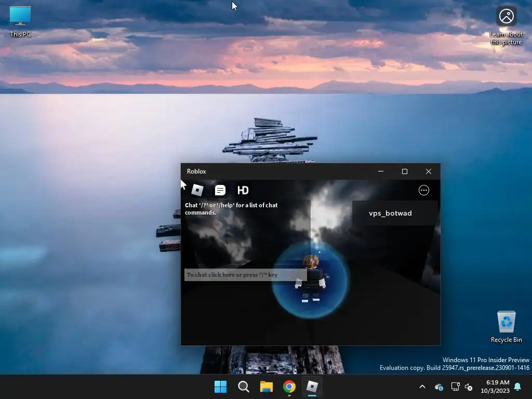The image size is (532, 399).
Task: Minimize the Roblox window
Action: pyautogui.click(x=381, y=171)
